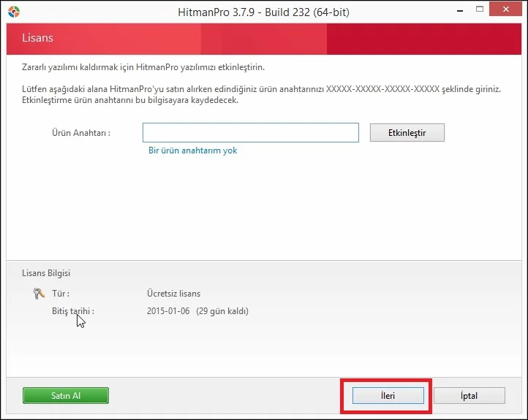Click the HitmanPro 3.7.9 title bar text

(263, 12)
